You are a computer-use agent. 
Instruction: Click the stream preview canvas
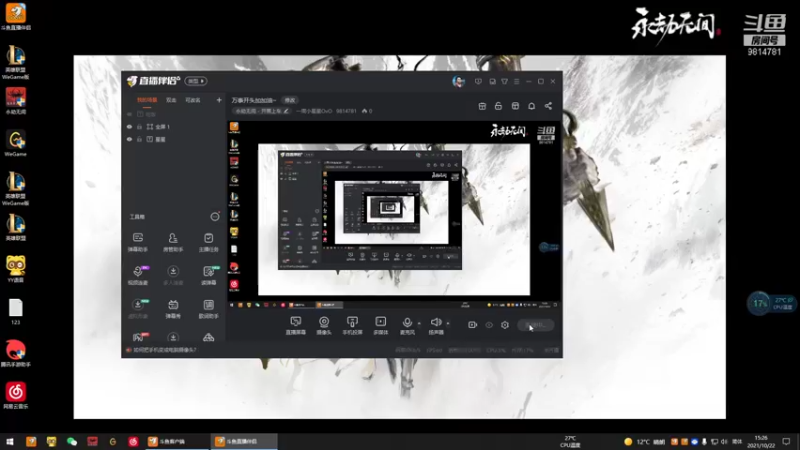coord(394,214)
